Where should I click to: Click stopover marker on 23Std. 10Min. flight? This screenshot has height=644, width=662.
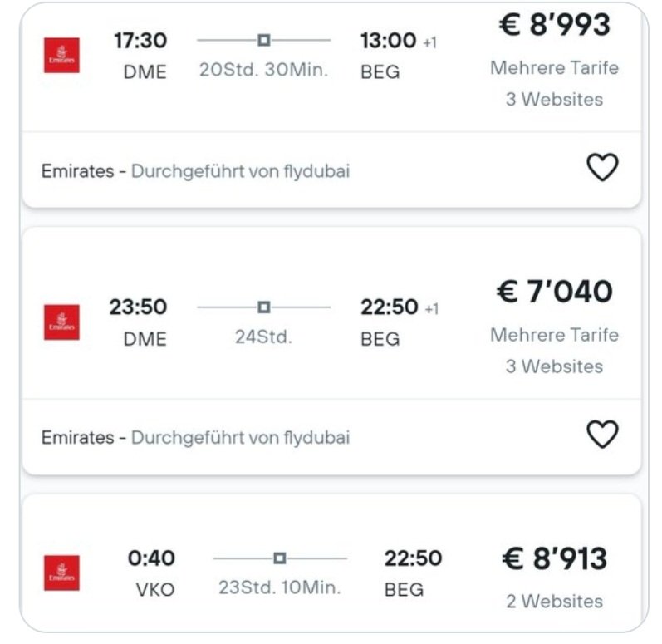280,558
